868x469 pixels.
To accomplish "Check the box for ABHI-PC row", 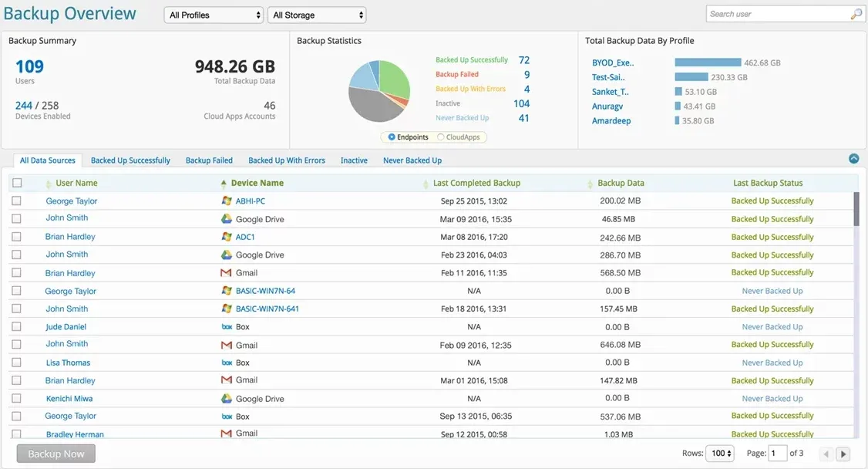I will [x=17, y=201].
